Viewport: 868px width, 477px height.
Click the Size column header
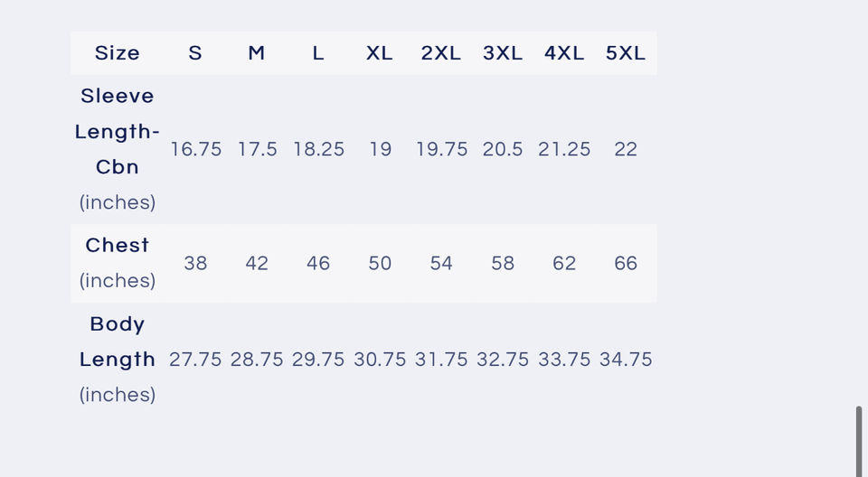tap(118, 53)
